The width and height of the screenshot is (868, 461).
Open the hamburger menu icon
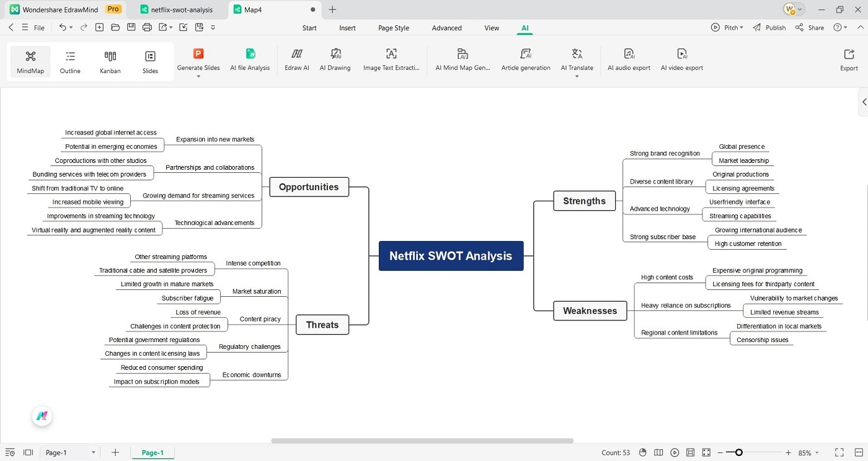(25, 27)
